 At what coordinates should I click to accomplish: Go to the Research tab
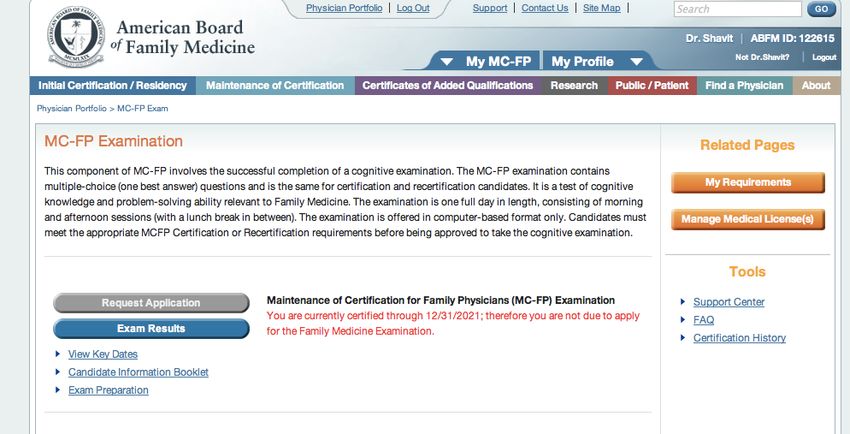[574, 86]
